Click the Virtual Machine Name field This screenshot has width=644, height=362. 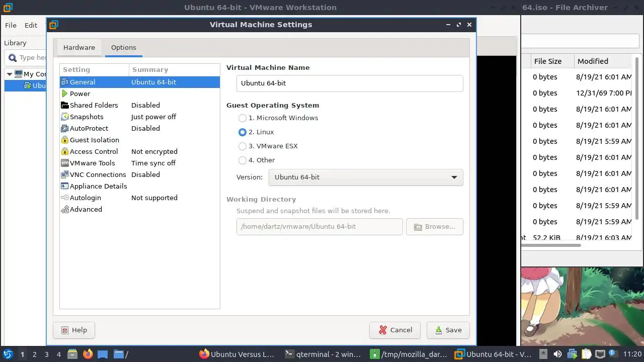click(350, 83)
